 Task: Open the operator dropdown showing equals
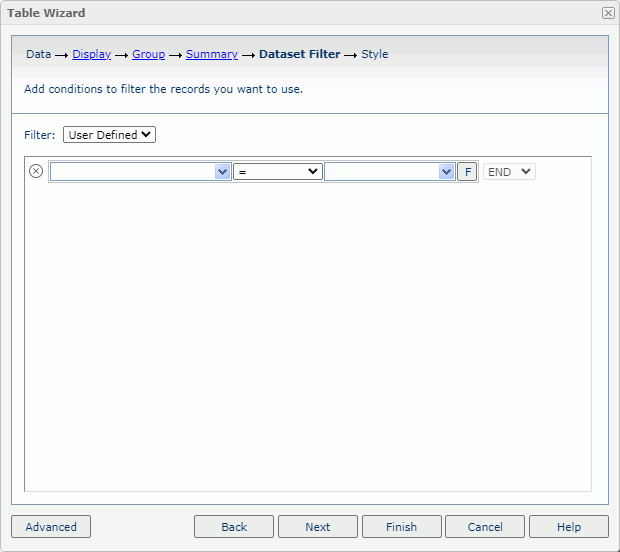[278, 172]
